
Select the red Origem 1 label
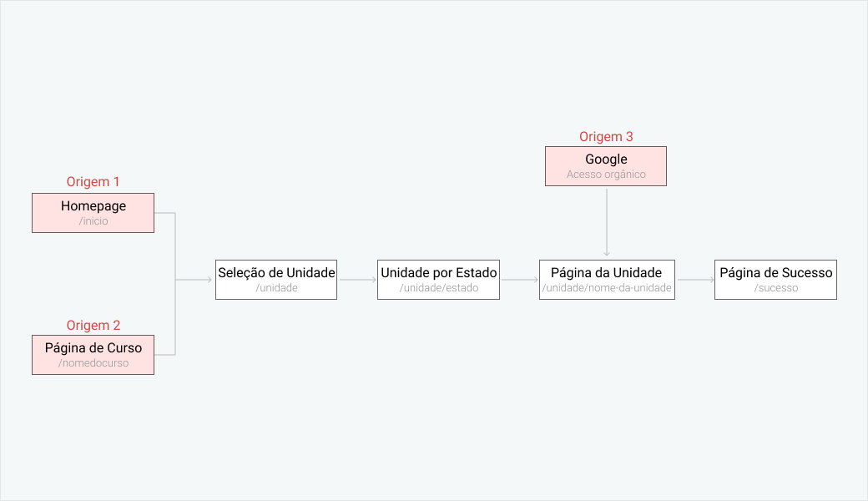pyautogui.click(x=93, y=182)
